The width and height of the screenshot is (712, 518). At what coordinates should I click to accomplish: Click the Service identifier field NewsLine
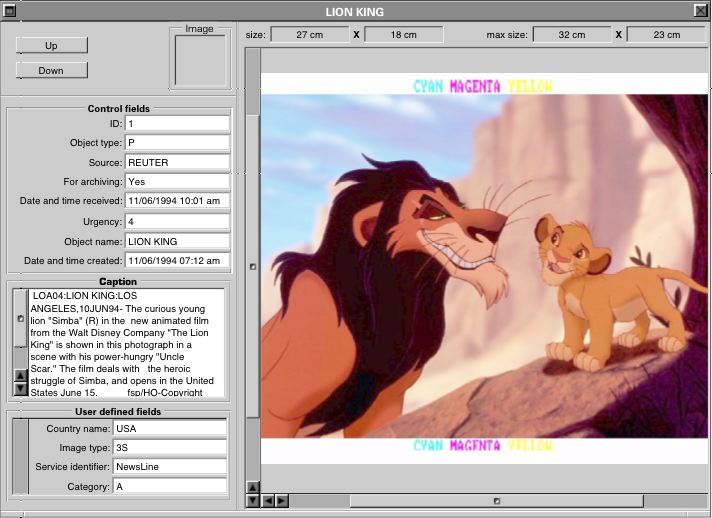[x=169, y=467]
